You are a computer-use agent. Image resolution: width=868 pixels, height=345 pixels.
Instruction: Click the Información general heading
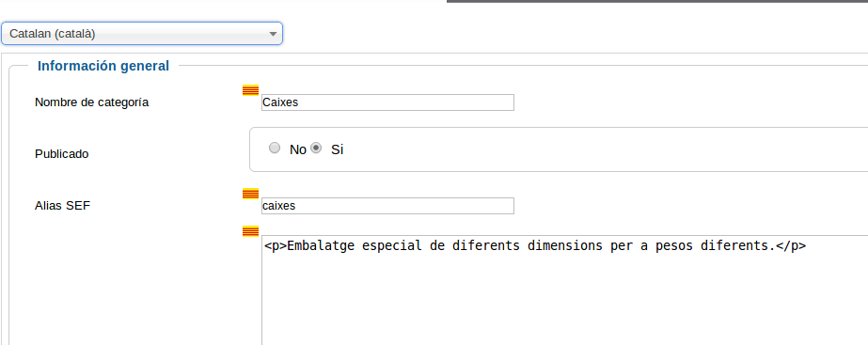103,66
